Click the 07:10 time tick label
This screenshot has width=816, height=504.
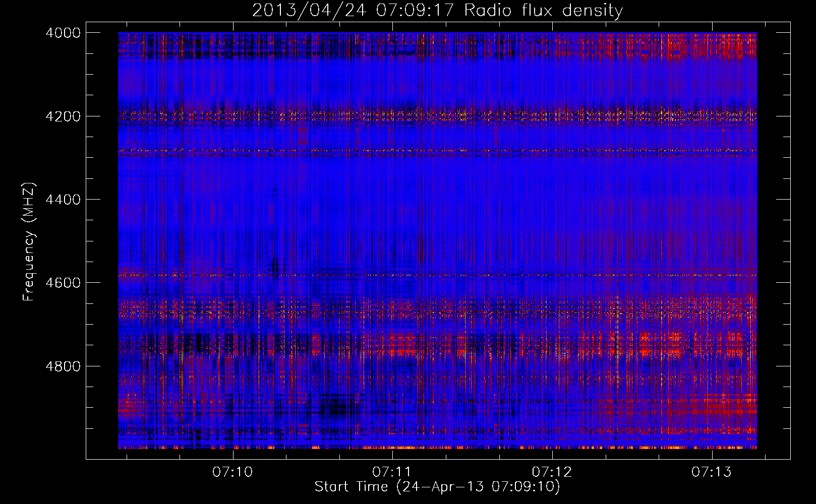click(232, 472)
